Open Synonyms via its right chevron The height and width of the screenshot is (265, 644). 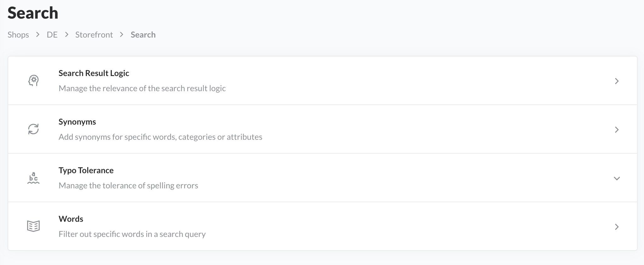click(617, 130)
